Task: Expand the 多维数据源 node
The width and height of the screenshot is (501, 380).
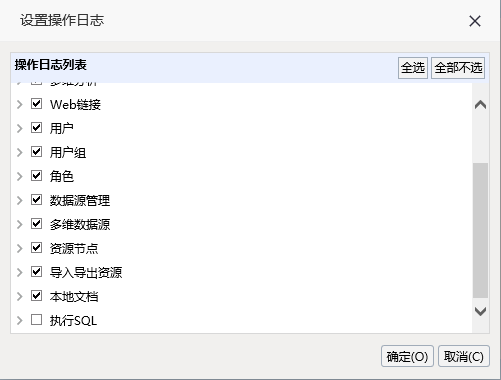Action: (x=20, y=224)
